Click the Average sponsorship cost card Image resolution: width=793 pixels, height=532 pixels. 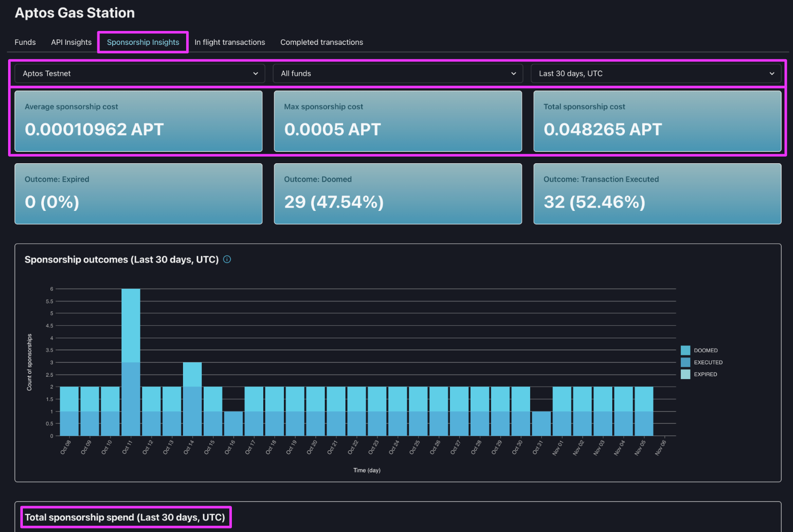click(x=139, y=121)
